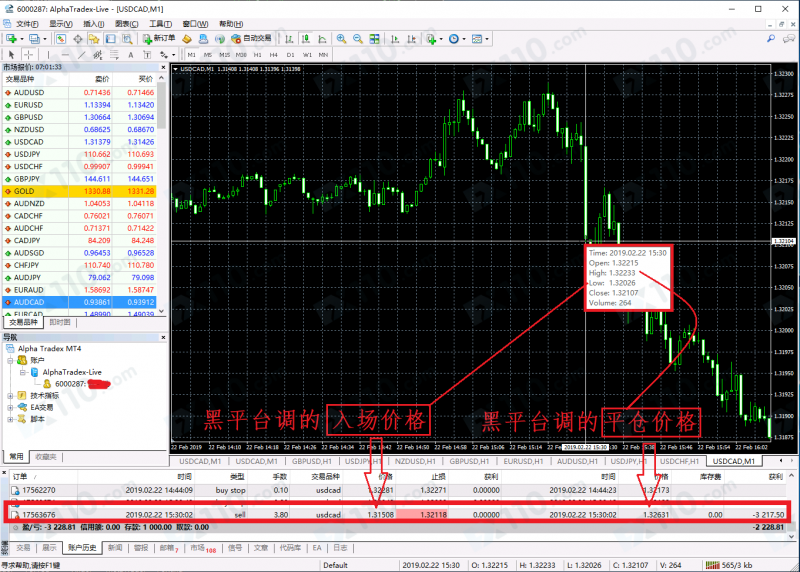The width and height of the screenshot is (800, 572).
Task: Open the 即时图 tab in market watch
Action: tap(60, 322)
